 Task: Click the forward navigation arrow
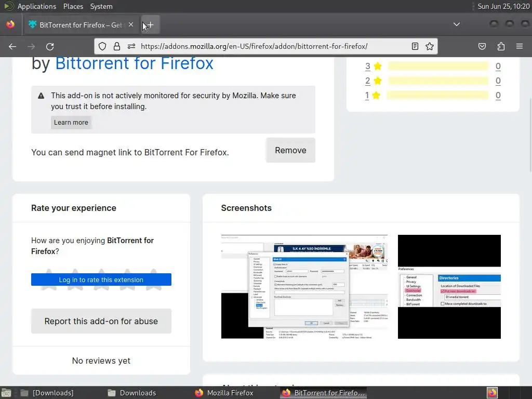point(31,46)
